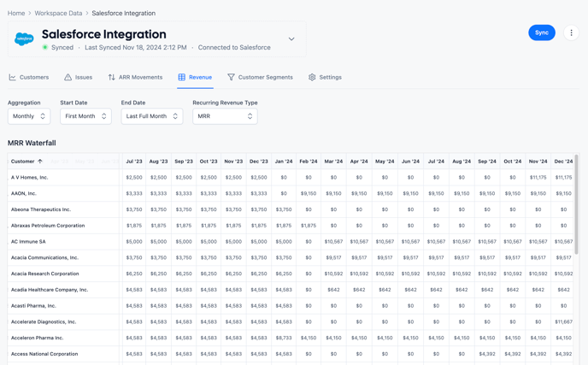Open Workspace Data breadcrumb link
Image resolution: width=588 pixels, height=365 pixels.
click(58, 14)
